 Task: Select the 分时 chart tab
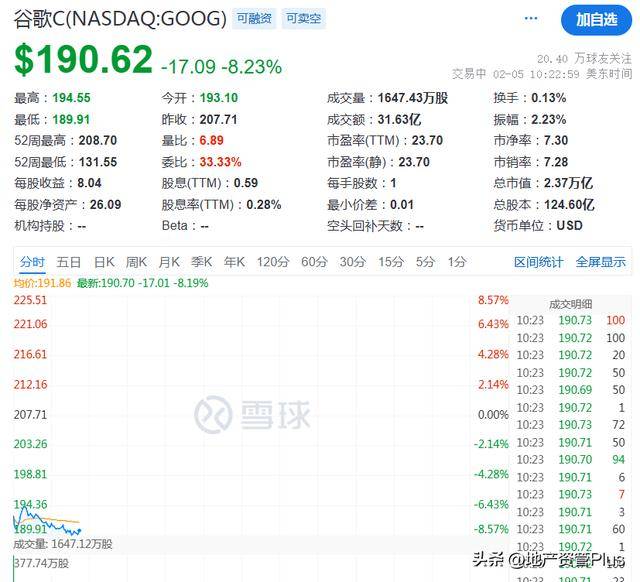pos(32,262)
